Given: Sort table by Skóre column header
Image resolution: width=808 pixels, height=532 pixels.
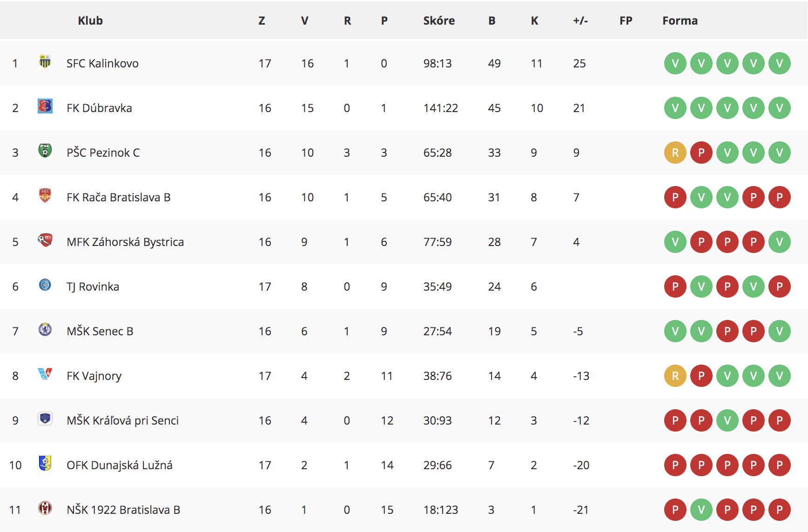Looking at the screenshot, I should tap(439, 20).
